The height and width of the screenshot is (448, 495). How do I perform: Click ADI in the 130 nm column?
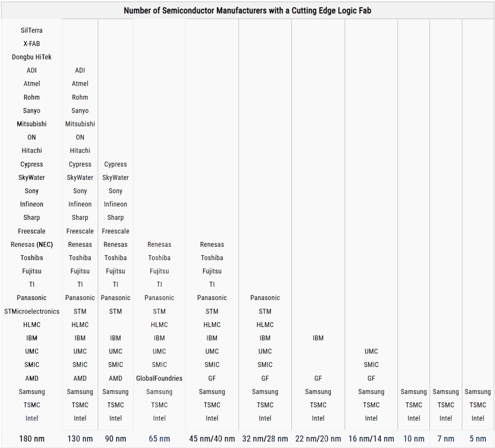coord(80,70)
